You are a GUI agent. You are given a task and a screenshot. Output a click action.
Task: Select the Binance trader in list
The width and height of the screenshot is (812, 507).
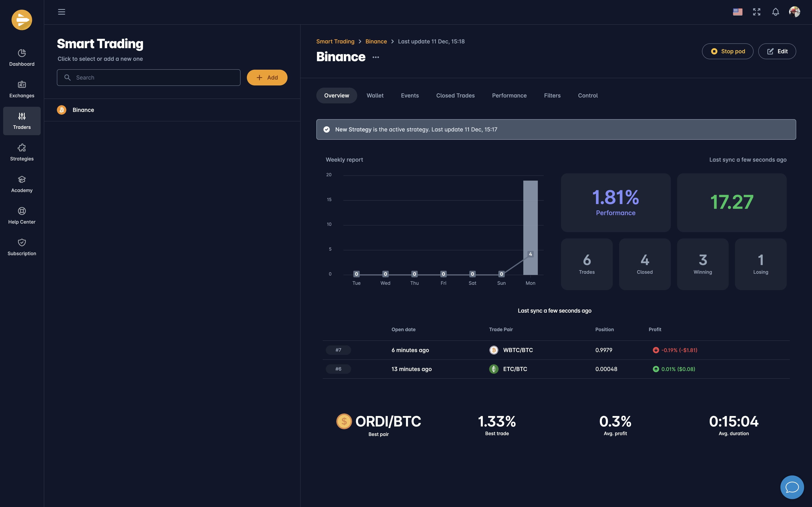pyautogui.click(x=172, y=110)
